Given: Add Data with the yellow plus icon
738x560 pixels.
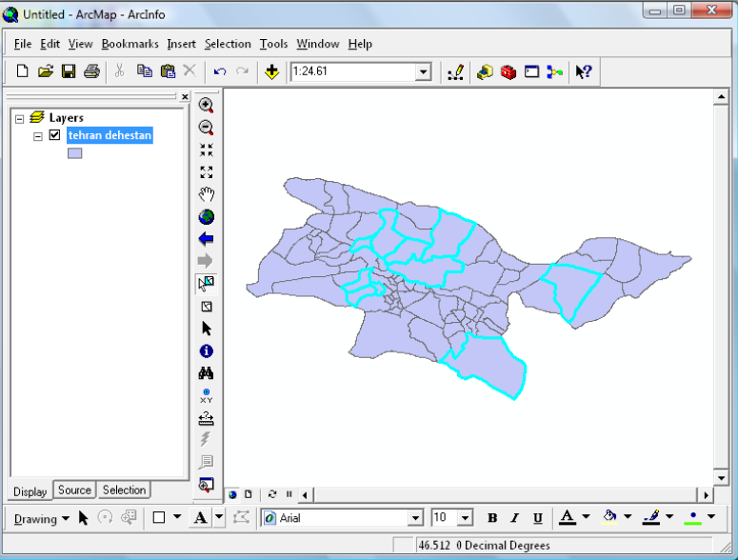Looking at the screenshot, I should pyautogui.click(x=271, y=72).
